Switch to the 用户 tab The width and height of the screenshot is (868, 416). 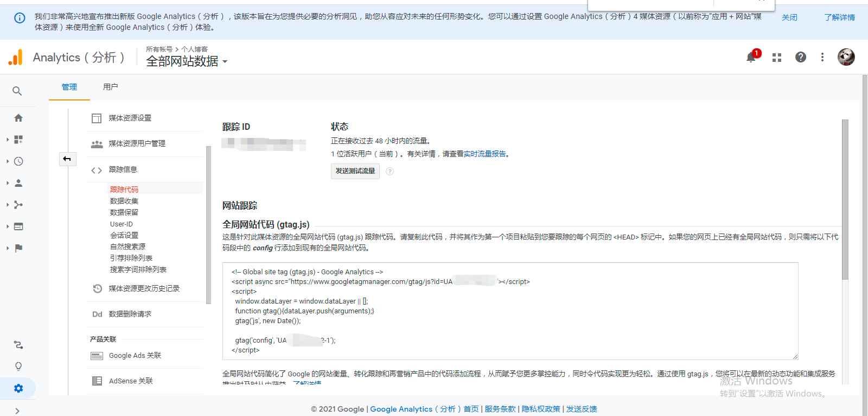point(111,87)
